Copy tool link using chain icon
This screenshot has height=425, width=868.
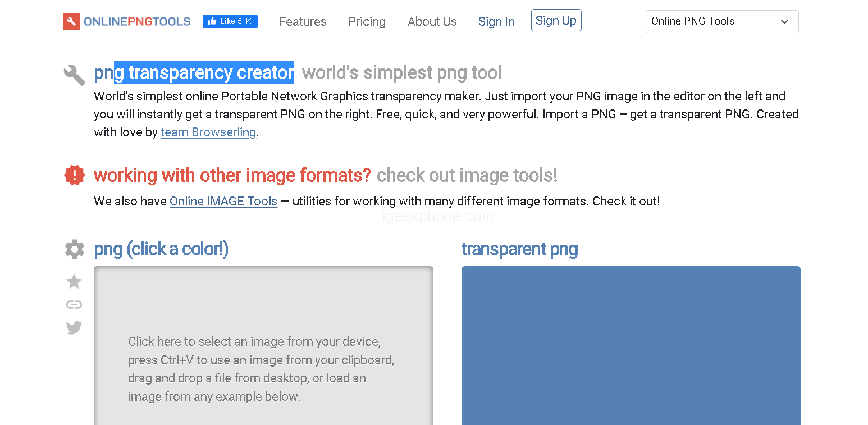(74, 305)
